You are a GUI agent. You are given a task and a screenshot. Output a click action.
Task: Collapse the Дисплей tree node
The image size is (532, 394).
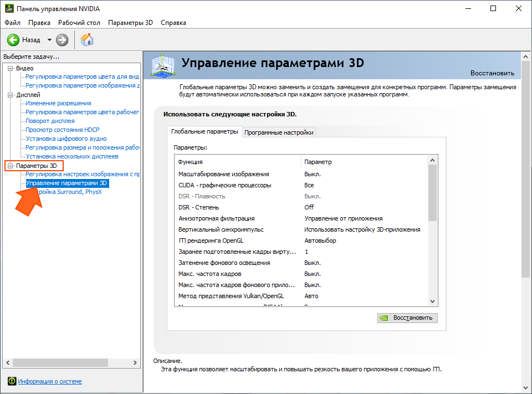coord(10,95)
